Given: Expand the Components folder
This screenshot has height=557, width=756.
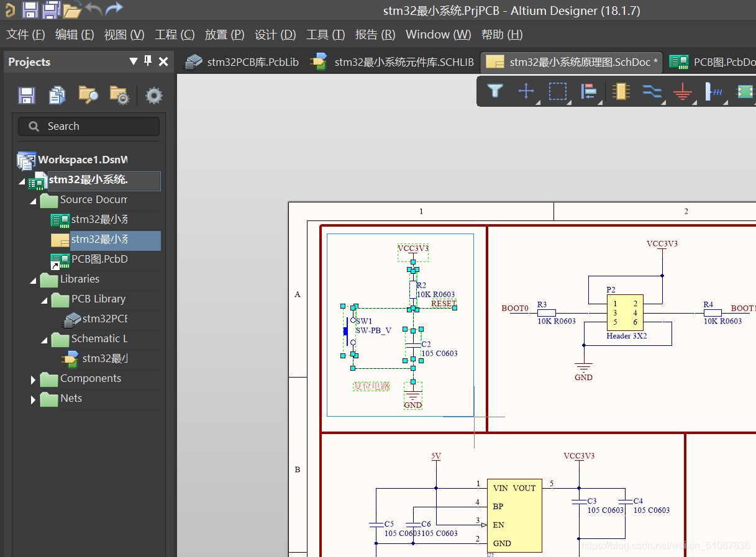Looking at the screenshot, I should tap(33, 379).
